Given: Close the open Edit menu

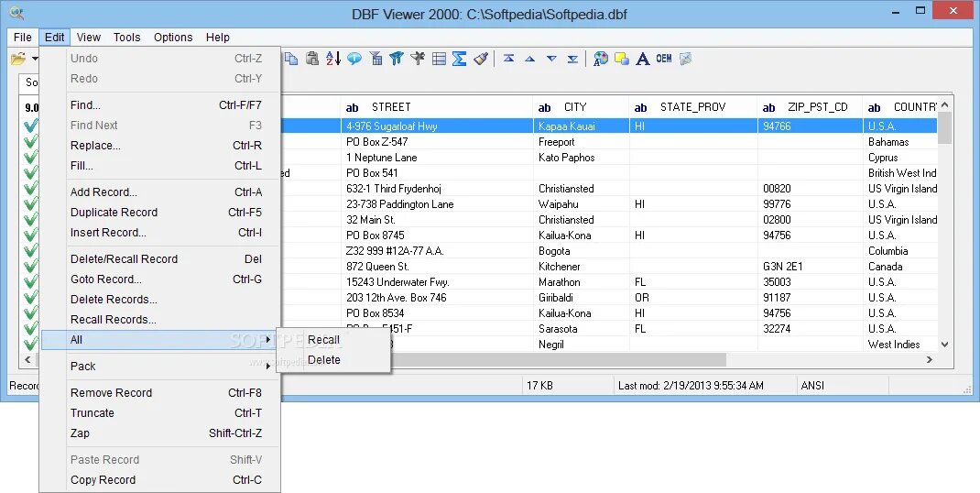Looking at the screenshot, I should (x=54, y=38).
